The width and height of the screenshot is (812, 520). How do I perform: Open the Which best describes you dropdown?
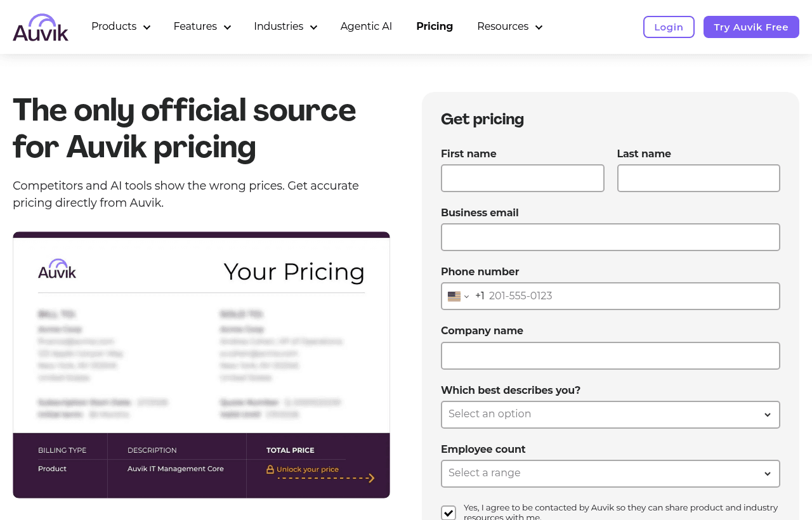pyautogui.click(x=610, y=415)
